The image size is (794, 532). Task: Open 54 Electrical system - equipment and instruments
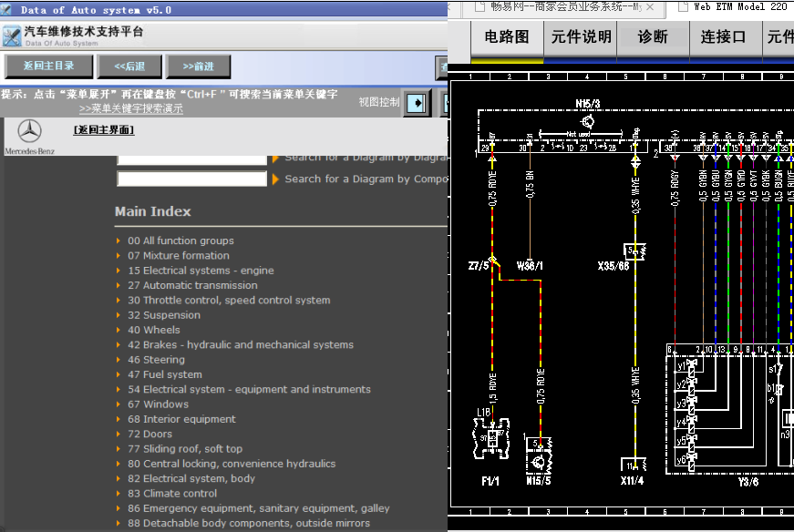249,389
